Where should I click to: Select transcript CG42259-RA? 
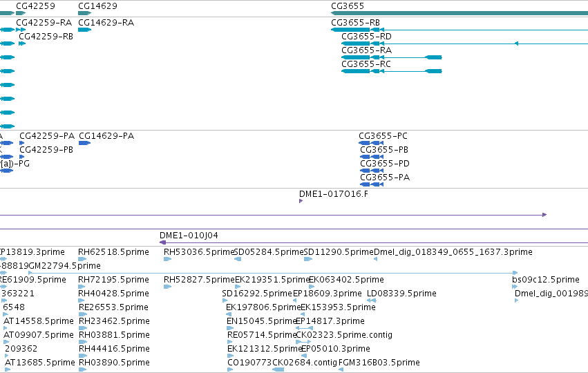click(44, 23)
